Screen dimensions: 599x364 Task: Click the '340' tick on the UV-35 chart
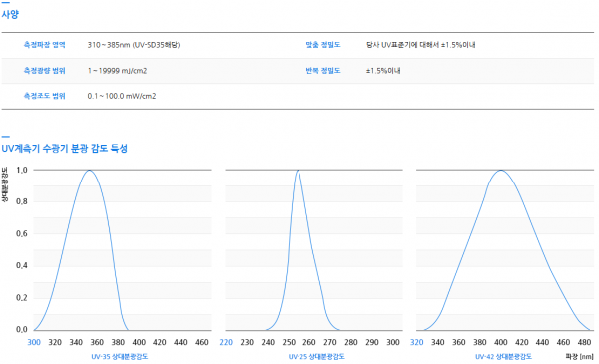tap(76, 342)
